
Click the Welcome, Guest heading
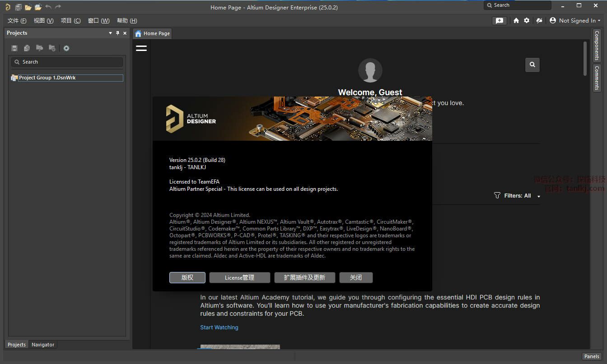pyautogui.click(x=370, y=92)
